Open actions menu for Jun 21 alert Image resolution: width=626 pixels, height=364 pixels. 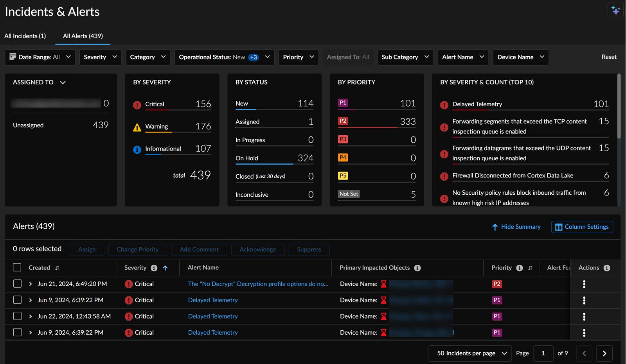click(x=584, y=284)
